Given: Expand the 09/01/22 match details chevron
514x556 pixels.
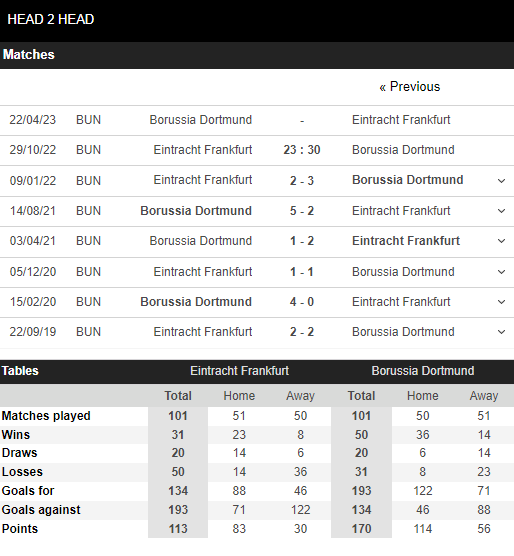Looking at the screenshot, I should [x=501, y=181].
